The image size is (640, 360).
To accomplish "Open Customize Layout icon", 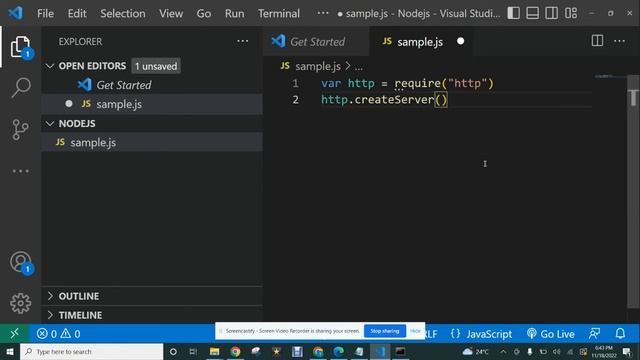I will (x=571, y=13).
